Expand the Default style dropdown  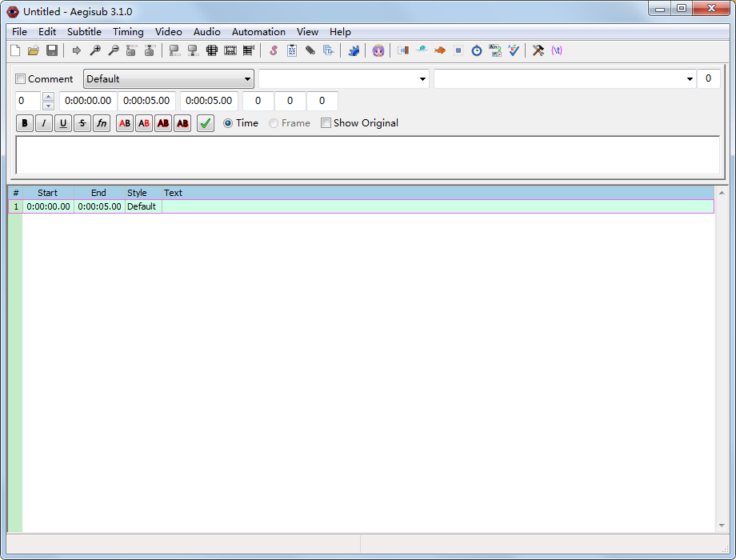(246, 79)
